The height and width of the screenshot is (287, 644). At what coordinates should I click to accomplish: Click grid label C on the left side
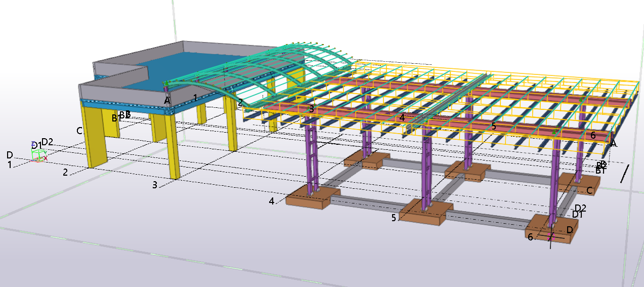point(79,131)
